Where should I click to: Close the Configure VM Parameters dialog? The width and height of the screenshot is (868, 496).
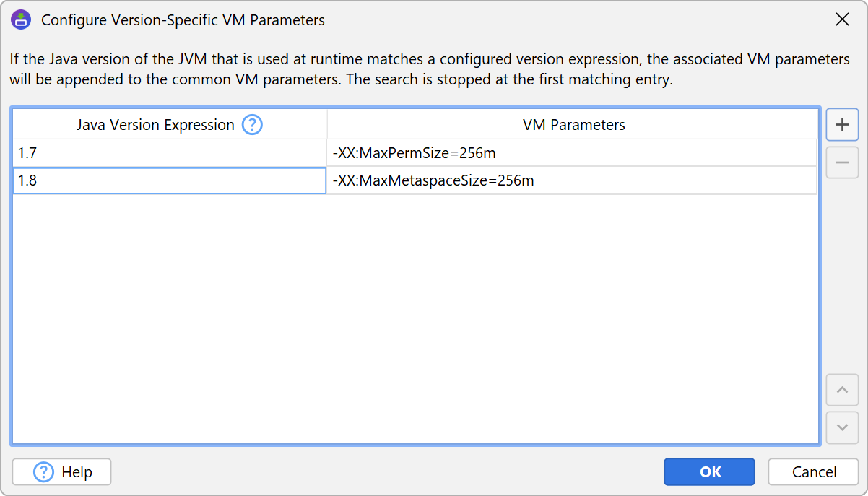(x=842, y=19)
